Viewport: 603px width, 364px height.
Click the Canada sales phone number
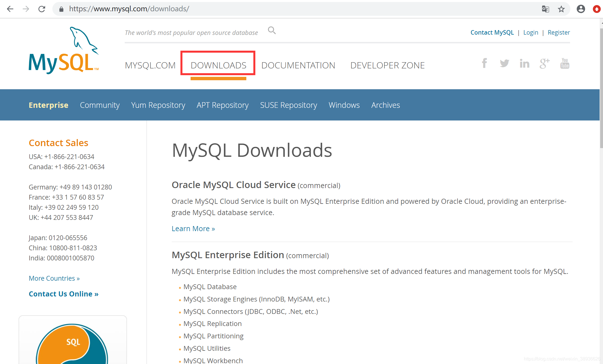coord(80,167)
